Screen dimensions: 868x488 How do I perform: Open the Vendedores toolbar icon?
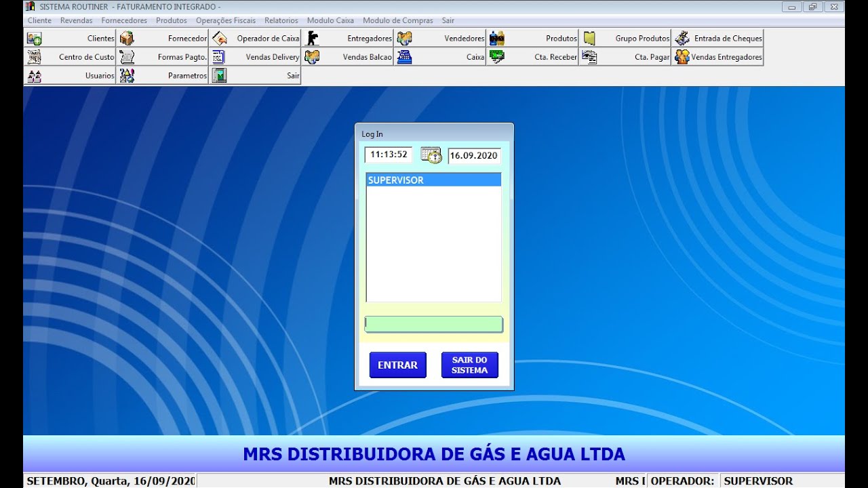click(x=404, y=39)
